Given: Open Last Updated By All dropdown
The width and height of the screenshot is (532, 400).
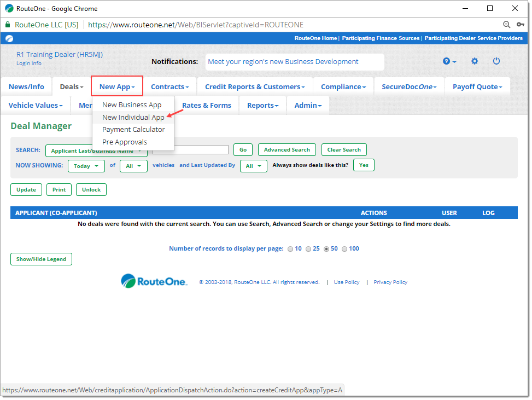Looking at the screenshot, I should [254, 166].
